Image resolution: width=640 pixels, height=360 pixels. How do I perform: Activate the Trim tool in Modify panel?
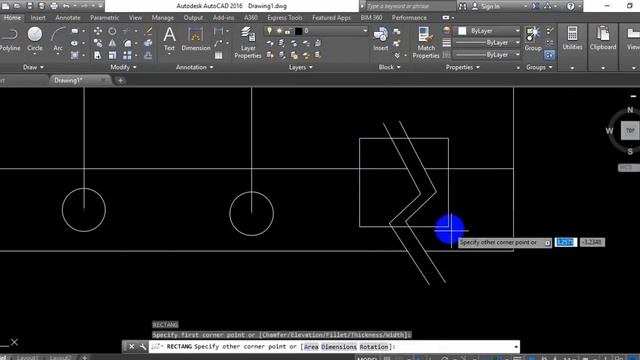[x=127, y=31]
